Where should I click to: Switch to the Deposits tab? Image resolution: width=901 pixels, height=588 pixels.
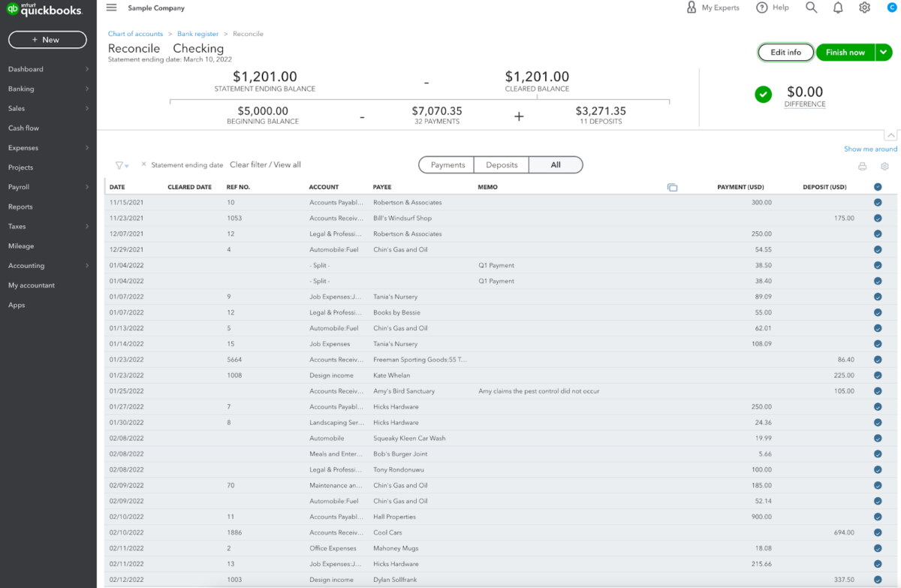502,164
